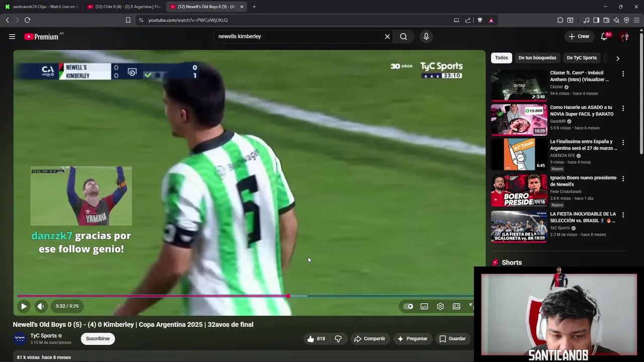This screenshot has width=644, height=362.
Task: Like the video with 818 likes
Action: [316, 339]
